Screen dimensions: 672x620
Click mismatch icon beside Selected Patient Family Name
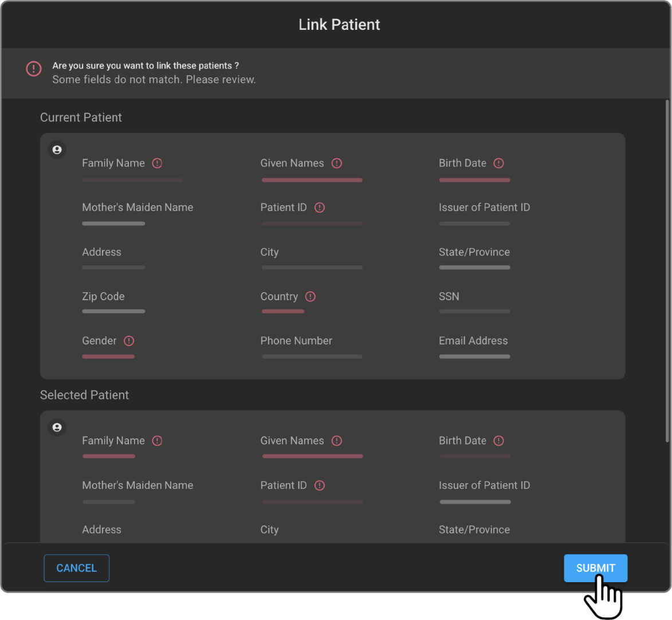coord(157,441)
